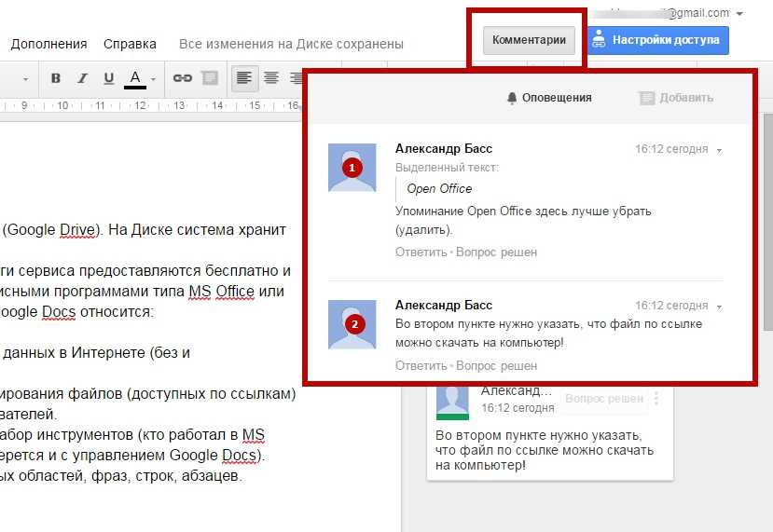773x532 pixels.
Task: Toggle underline formatting in toolbar
Action: pyautogui.click(x=108, y=78)
